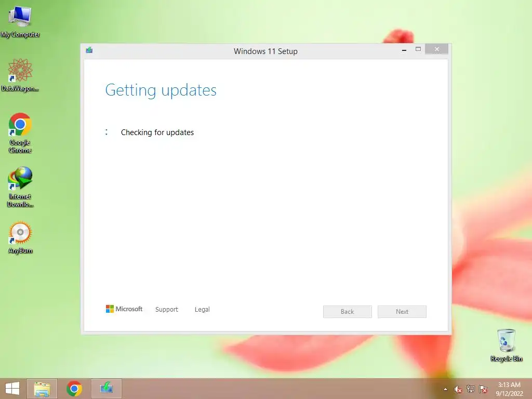Open the Legal link
The image size is (532, 399).
tap(202, 310)
